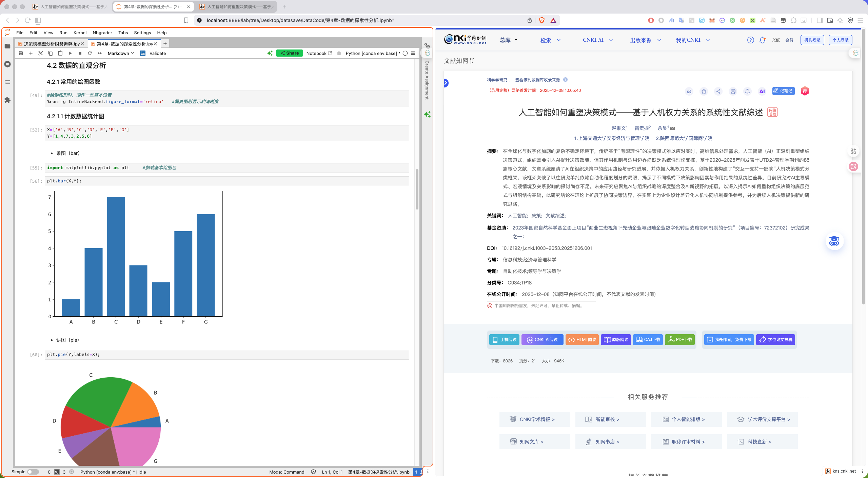Favorite the article with the star icon
The height and width of the screenshot is (478, 868).
click(704, 91)
